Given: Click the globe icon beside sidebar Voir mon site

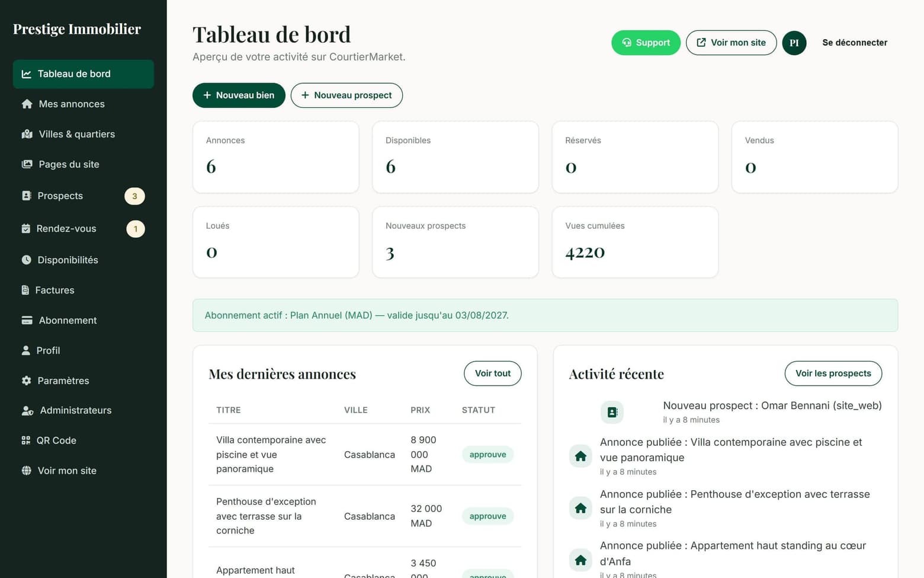Looking at the screenshot, I should pyautogui.click(x=26, y=471).
